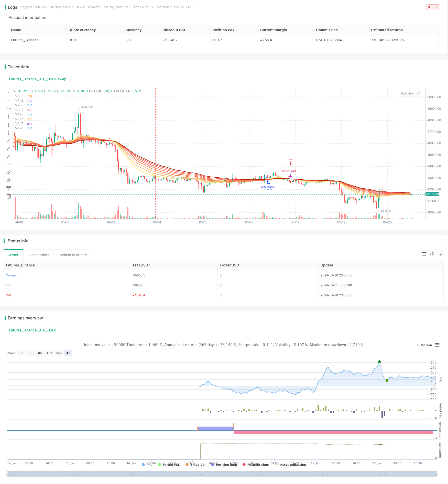Set earnings zoom range to 12h
The width and height of the screenshot is (448, 484).
tap(49, 353)
